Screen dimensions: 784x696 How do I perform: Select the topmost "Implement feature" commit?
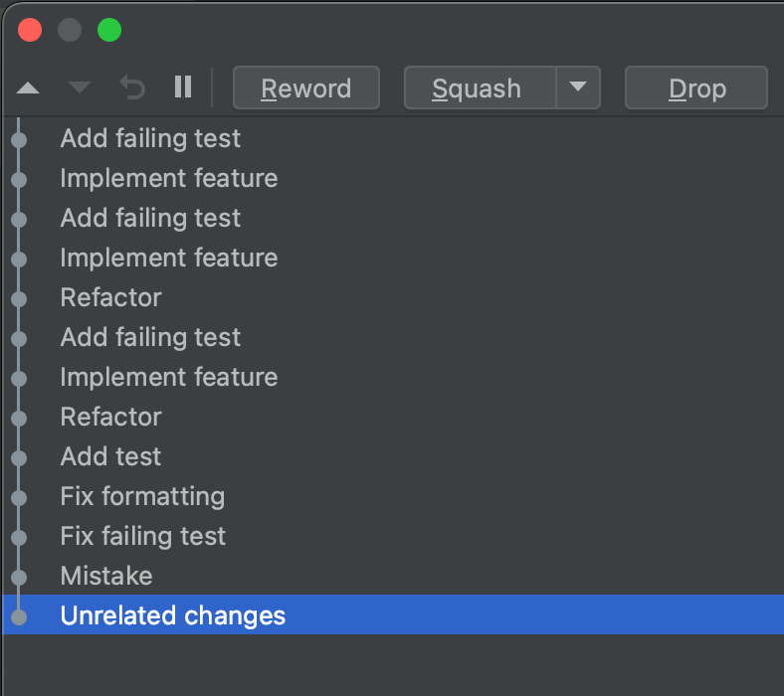[x=169, y=178]
